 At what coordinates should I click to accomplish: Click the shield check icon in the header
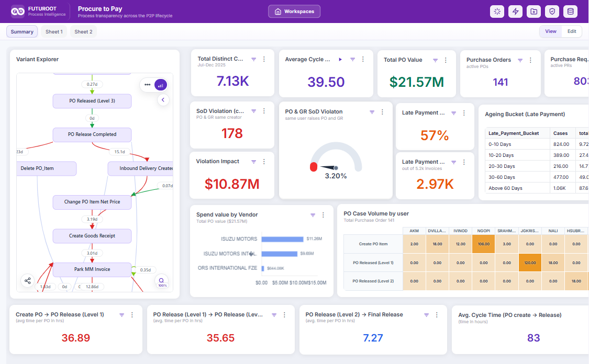tap(552, 12)
